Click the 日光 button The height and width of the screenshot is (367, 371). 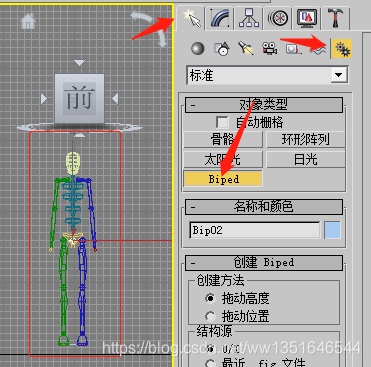306,159
